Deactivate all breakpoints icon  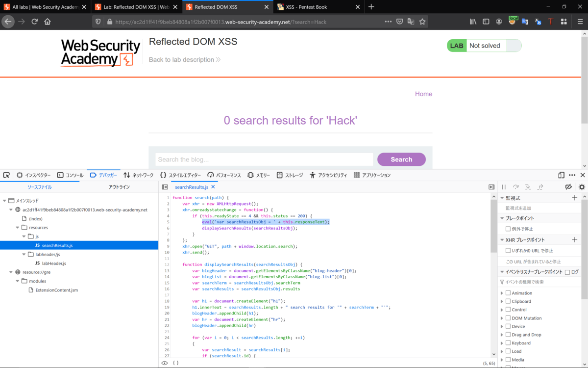(568, 187)
